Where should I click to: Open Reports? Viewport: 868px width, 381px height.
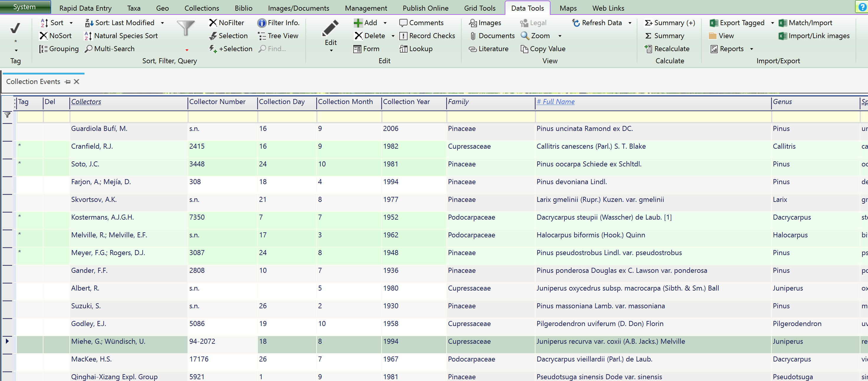(x=727, y=49)
